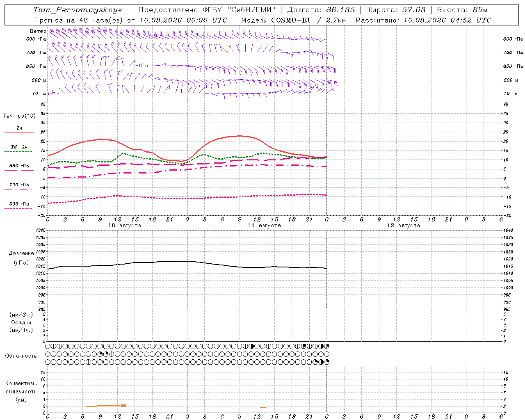This screenshot has height=420, width=525.
Task: Click the Td 2м dew point legend entry
Action: click(x=19, y=147)
